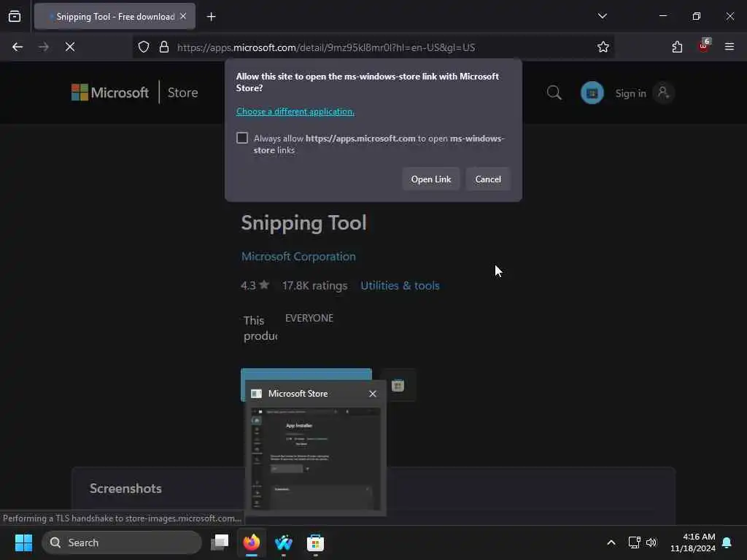Bookmark this page with the star
747x560 pixels.
click(x=603, y=47)
